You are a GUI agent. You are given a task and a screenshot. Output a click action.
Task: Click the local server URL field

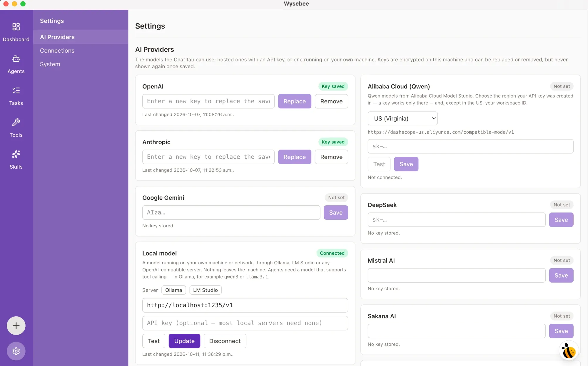pos(245,305)
